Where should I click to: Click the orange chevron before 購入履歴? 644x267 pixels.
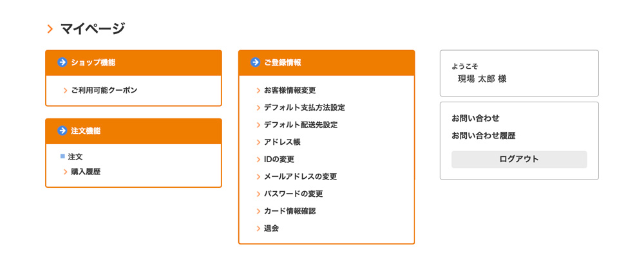(66, 172)
